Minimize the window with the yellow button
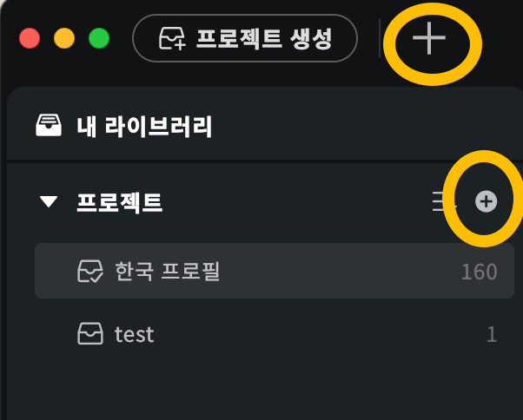This screenshot has width=523, height=420. click(64, 38)
